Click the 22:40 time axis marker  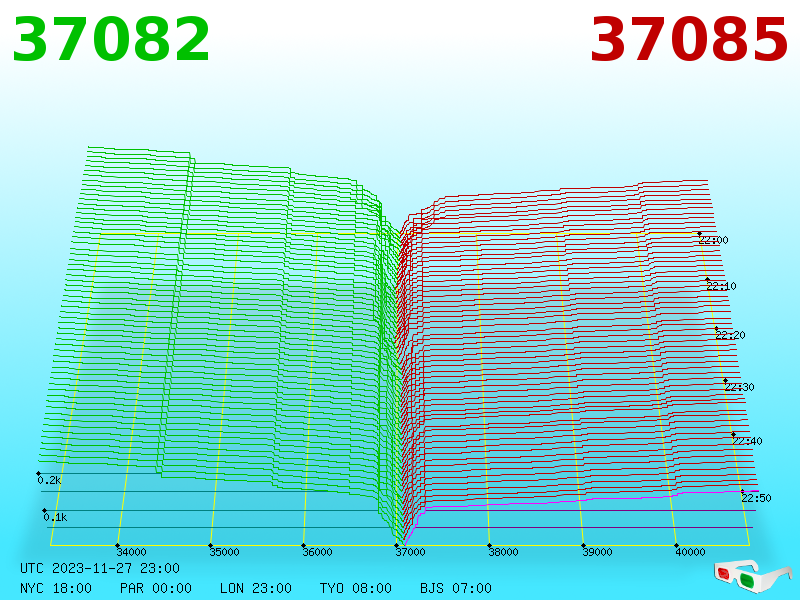click(x=747, y=441)
